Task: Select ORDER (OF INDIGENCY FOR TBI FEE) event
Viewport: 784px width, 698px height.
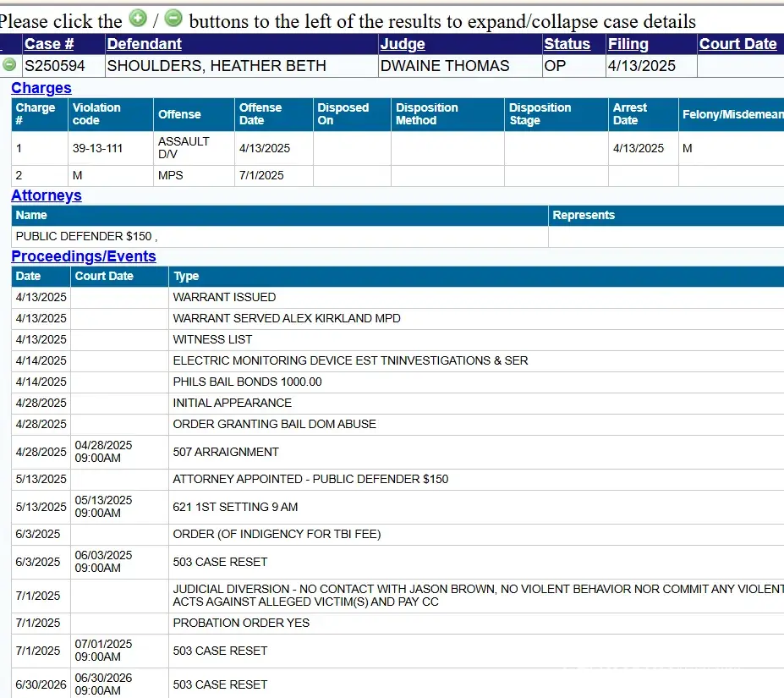Action: coord(277,534)
